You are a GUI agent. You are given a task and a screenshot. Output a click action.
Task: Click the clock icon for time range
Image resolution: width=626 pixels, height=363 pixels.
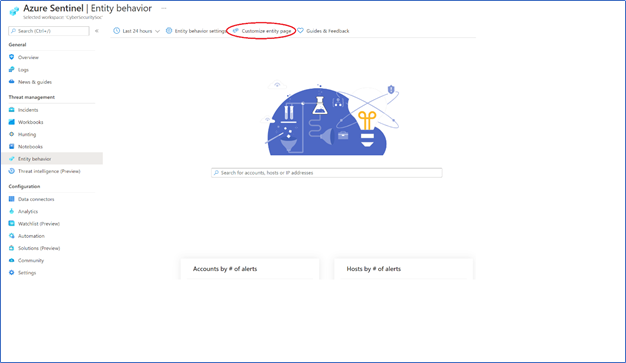pos(117,31)
